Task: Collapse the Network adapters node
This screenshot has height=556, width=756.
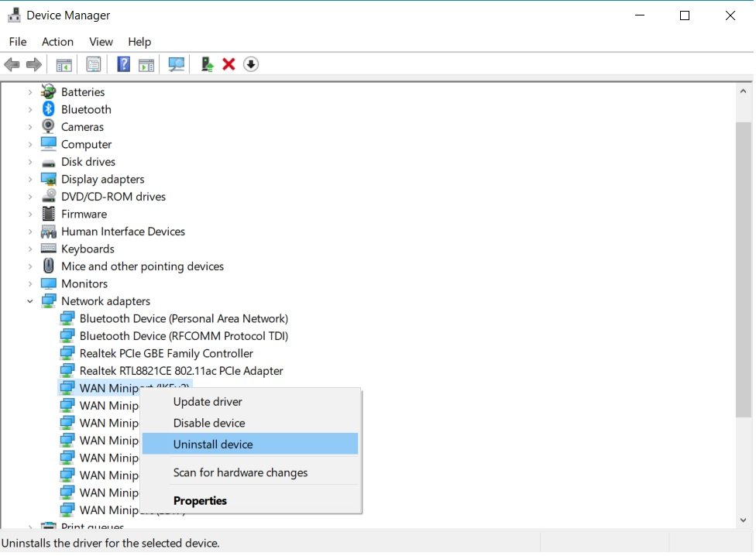Action: (x=30, y=301)
